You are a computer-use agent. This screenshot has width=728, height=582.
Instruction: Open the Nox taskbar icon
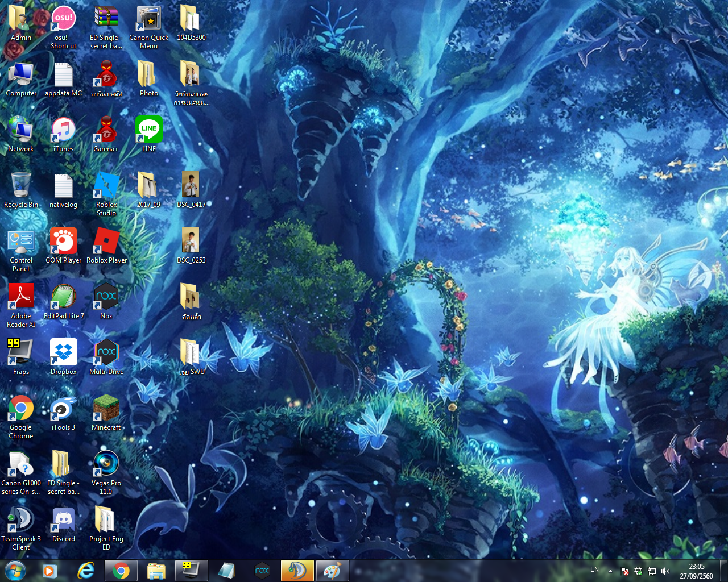262,571
